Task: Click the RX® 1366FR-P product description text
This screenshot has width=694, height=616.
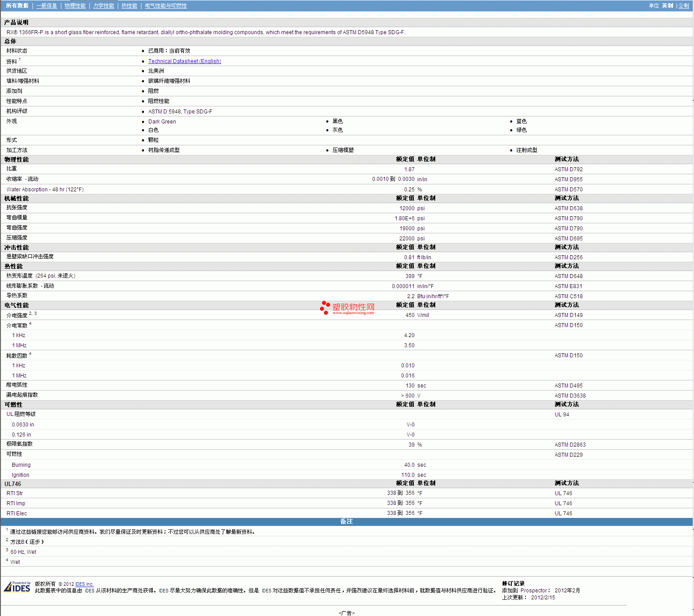Action: point(205,32)
